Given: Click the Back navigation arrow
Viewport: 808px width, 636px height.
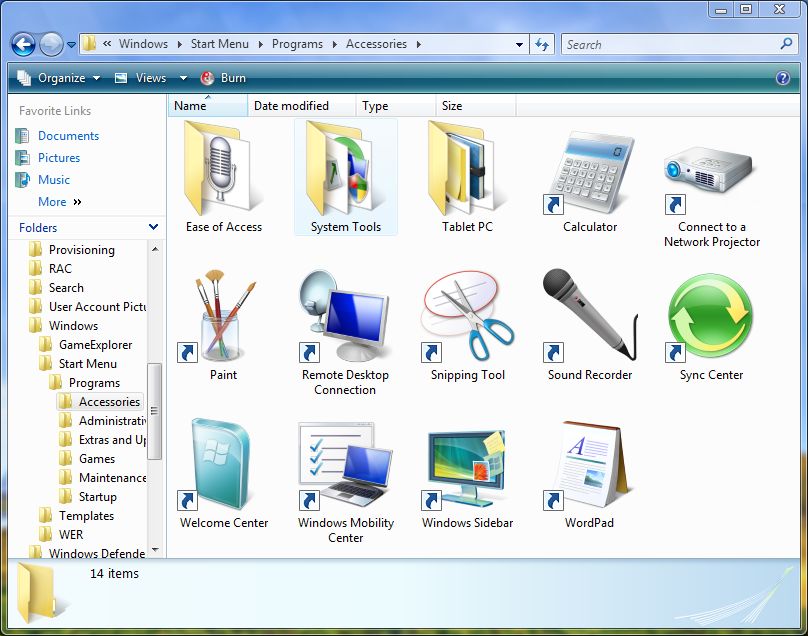Looking at the screenshot, I should click(x=23, y=44).
